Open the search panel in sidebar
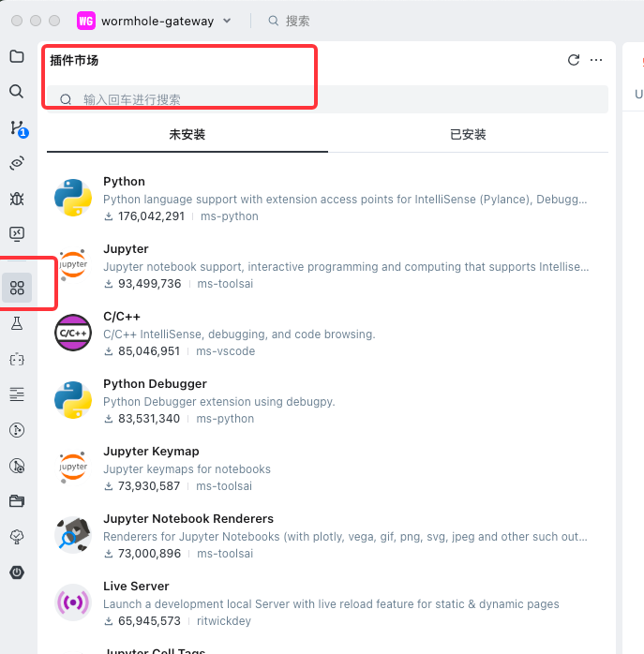Image resolution: width=644 pixels, height=654 pixels. coord(17,91)
